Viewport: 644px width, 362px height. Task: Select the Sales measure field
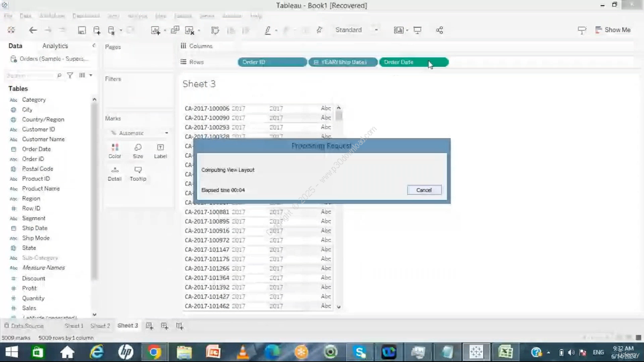pos(29,308)
